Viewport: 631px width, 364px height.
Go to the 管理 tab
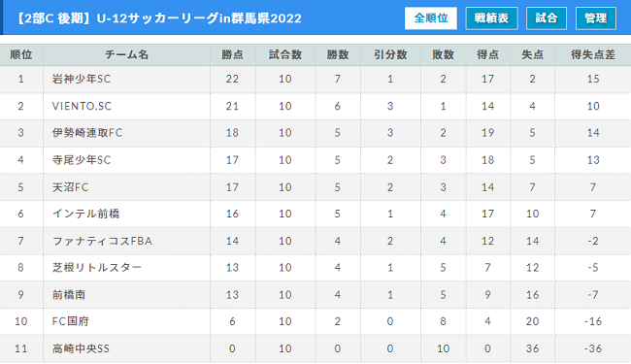click(596, 18)
